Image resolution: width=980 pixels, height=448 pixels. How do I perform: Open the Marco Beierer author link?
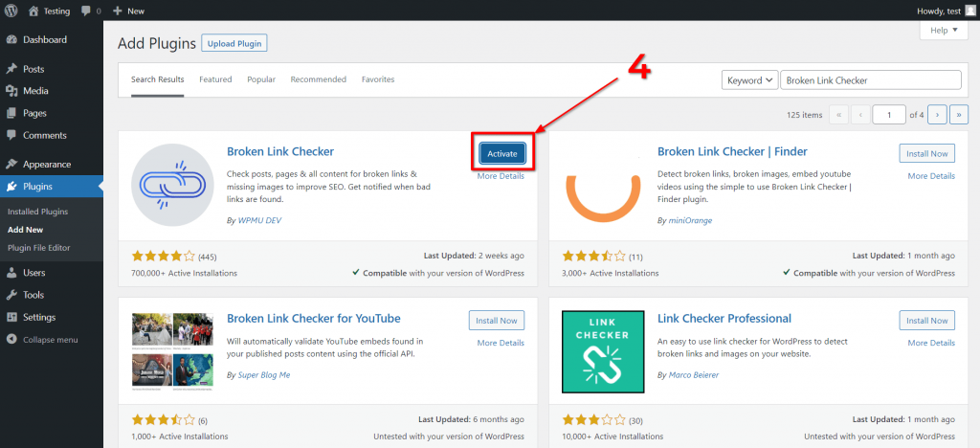click(x=695, y=375)
